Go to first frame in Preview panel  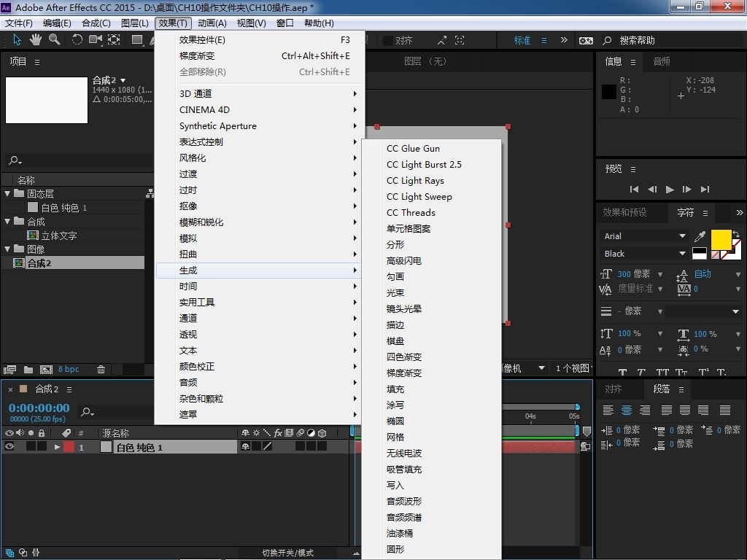click(x=634, y=189)
